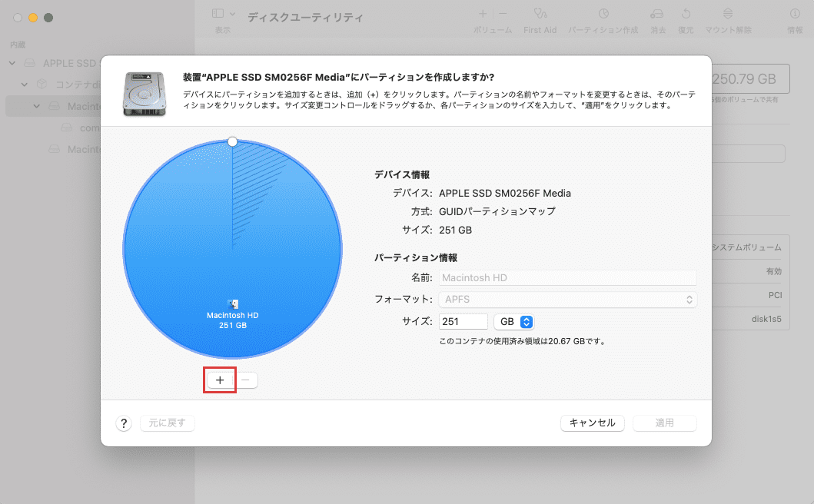
Task: Click the 有効 status value
Action: tap(773, 271)
